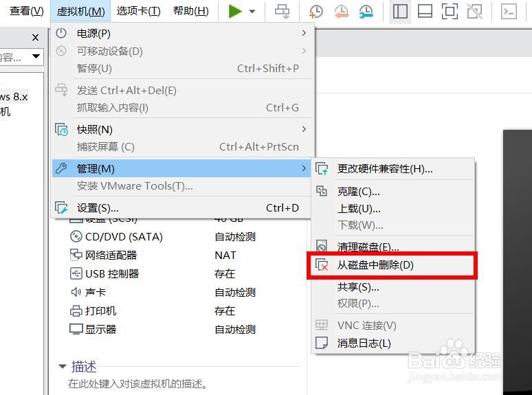
Task: Click the snapshot icon beside 快照(N)
Action: pos(61,130)
